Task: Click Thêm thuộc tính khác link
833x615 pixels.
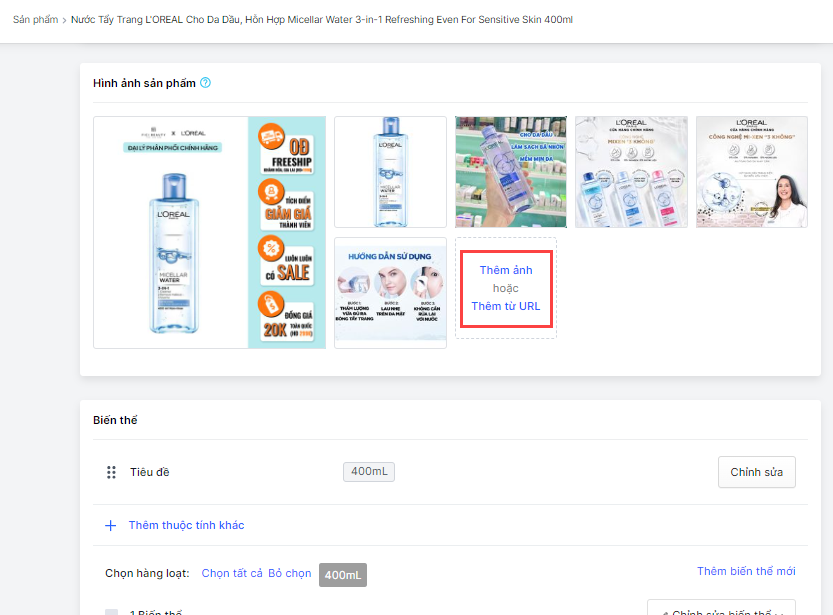Action: click(186, 525)
